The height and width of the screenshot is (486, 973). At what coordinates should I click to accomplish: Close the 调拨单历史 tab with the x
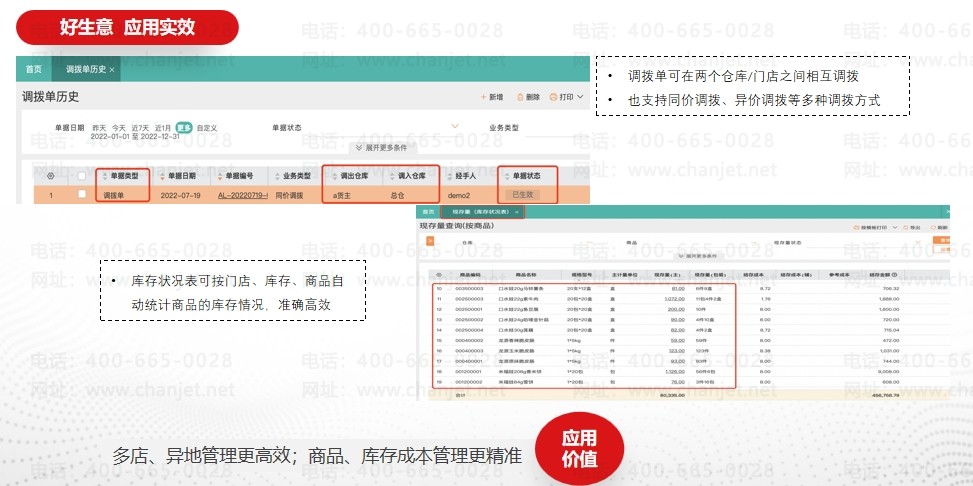coord(112,70)
